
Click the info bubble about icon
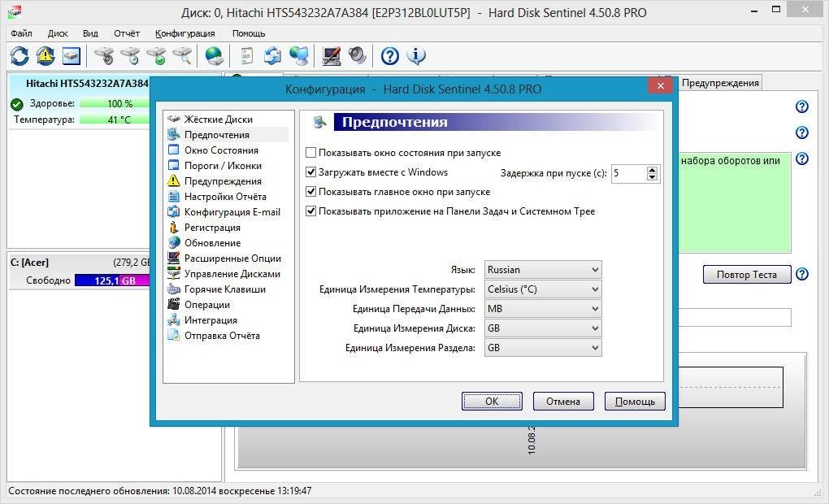(x=416, y=55)
